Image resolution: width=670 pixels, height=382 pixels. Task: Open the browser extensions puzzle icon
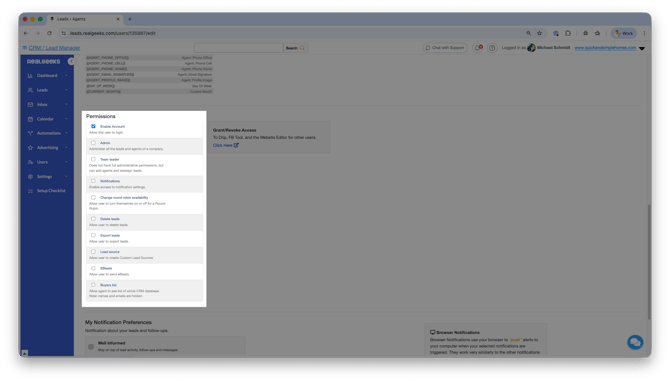coord(568,33)
